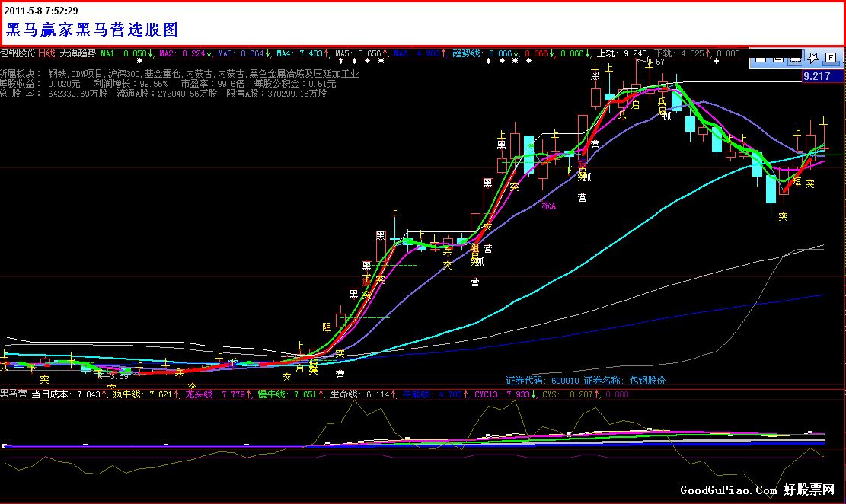Click the 启 signal marker near price peak
The height and width of the screenshot is (504, 846).
tap(635, 105)
